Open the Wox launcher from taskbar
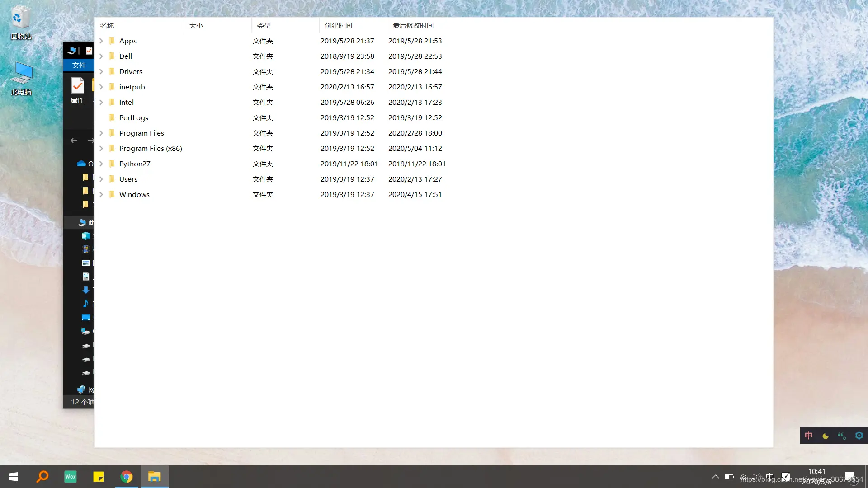 [71, 477]
